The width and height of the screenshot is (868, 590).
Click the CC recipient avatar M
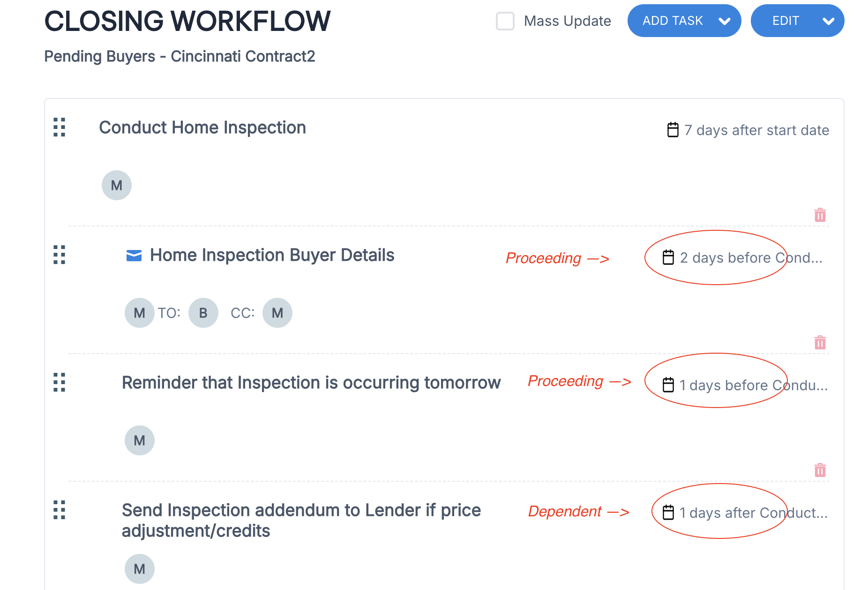[277, 313]
